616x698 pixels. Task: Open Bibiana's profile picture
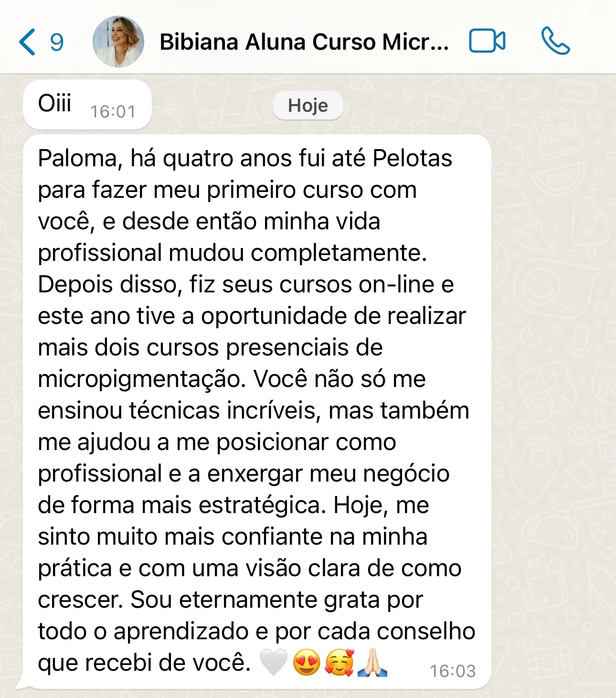click(x=118, y=42)
